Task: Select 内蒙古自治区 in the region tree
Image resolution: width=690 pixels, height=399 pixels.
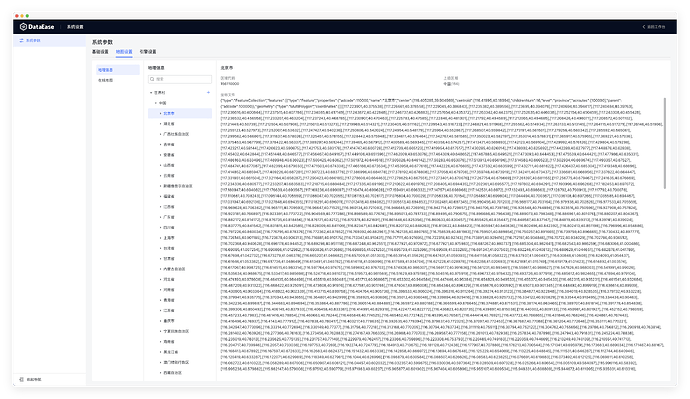Action: (174, 269)
